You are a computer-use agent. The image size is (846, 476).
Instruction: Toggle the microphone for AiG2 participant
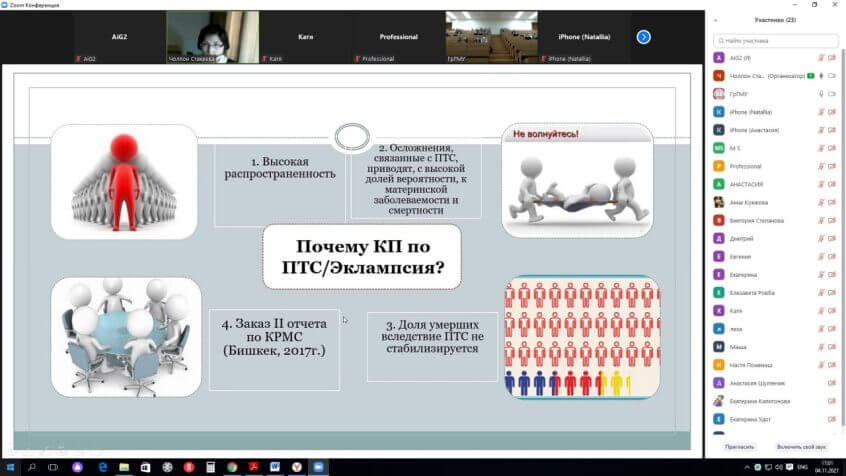[x=821, y=58]
